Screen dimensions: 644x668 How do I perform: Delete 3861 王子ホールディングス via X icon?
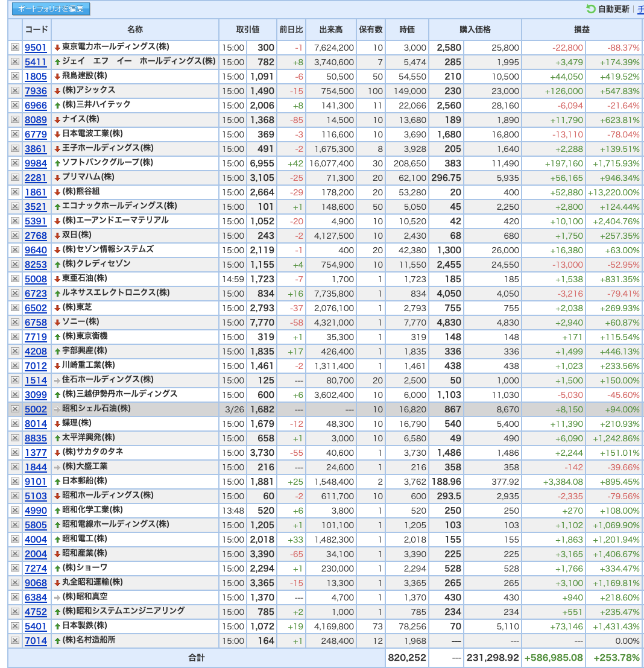point(15,149)
